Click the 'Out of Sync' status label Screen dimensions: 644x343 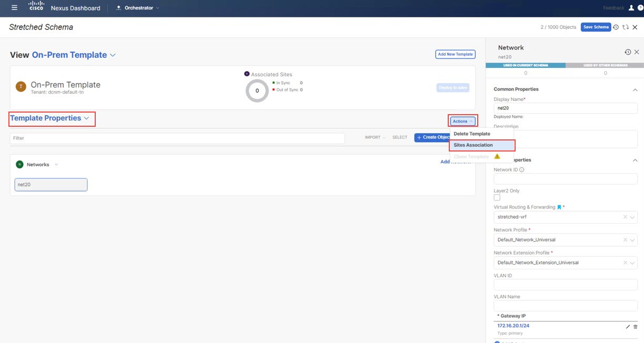(286, 90)
